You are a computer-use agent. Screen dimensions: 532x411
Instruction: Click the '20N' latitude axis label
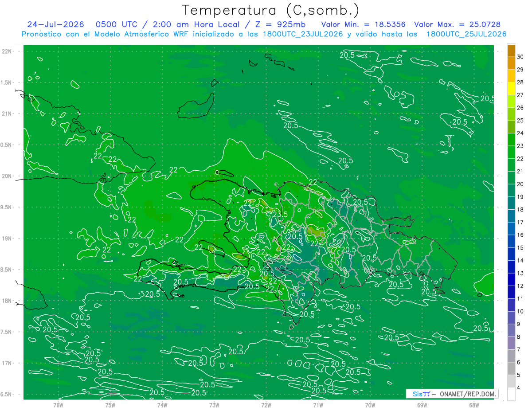pos(7,176)
